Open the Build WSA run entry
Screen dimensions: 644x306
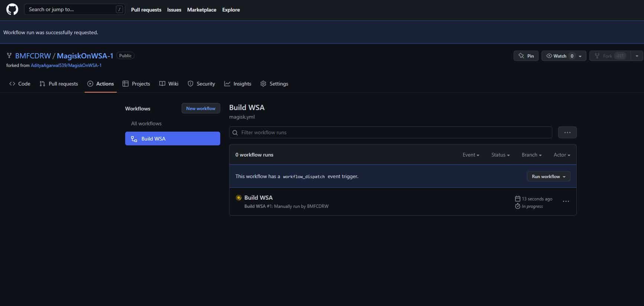pyautogui.click(x=258, y=197)
